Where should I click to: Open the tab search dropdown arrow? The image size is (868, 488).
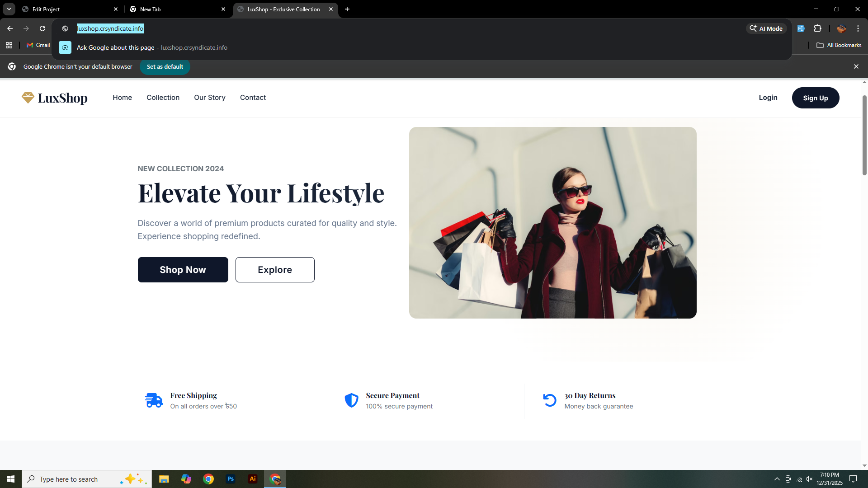coord(9,9)
